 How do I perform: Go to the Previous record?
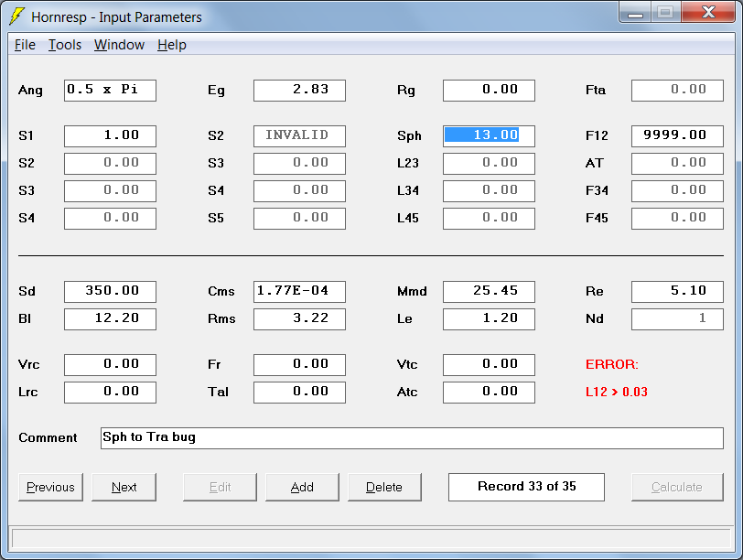50,487
